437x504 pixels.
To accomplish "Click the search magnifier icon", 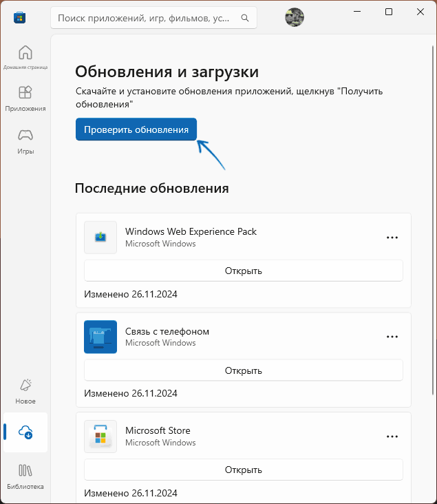I will [245, 18].
